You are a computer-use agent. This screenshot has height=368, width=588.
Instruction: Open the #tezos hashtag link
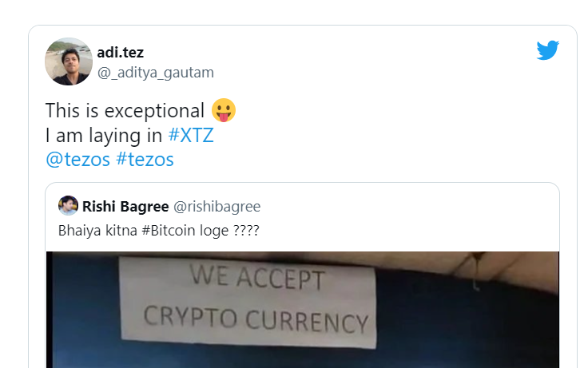(145, 160)
